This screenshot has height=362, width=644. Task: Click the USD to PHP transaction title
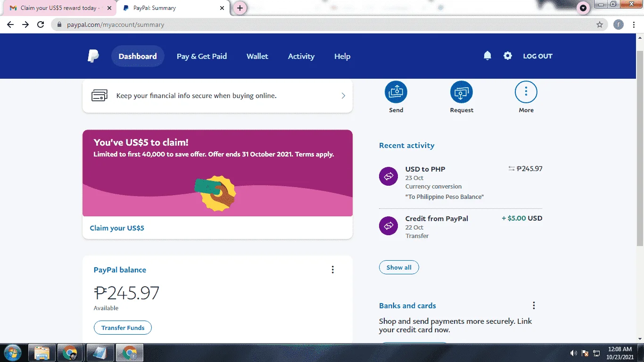[425, 169]
